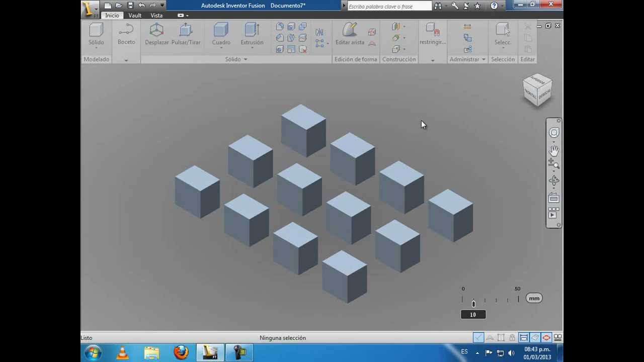This screenshot has width=644, height=362.
Task: Launch the Extrusión tool
Action: (252, 34)
